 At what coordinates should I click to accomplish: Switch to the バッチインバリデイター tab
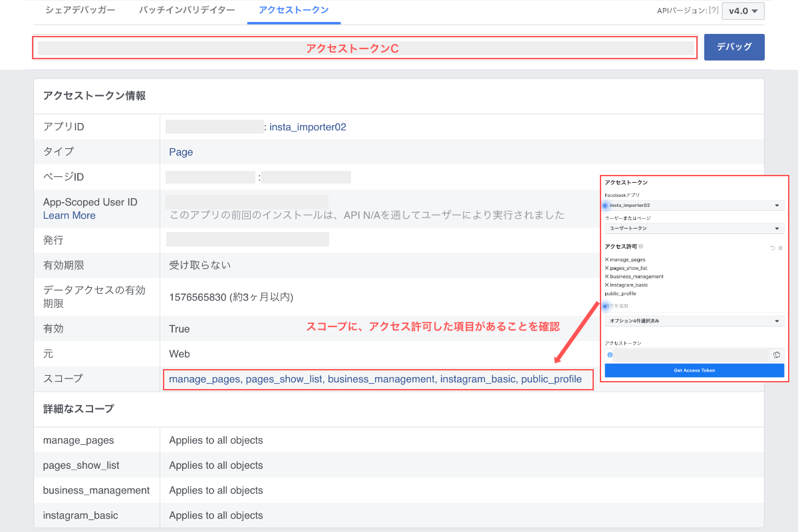pyautogui.click(x=188, y=11)
